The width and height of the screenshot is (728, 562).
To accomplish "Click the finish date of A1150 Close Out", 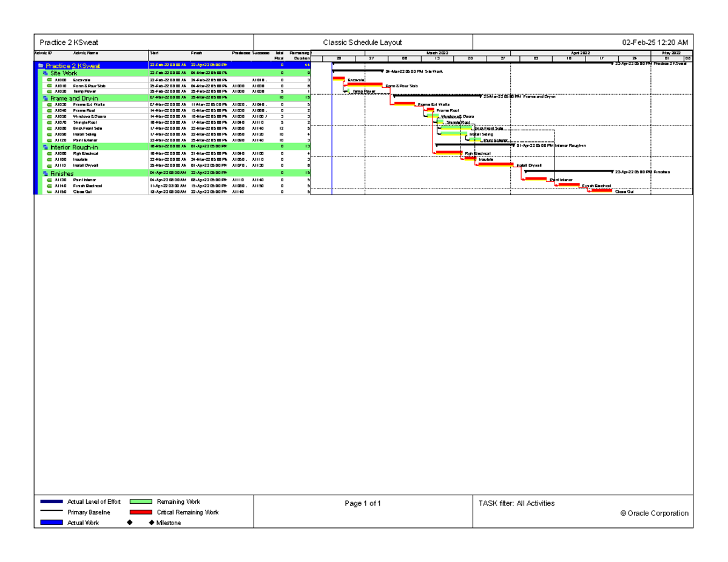I will (x=209, y=192).
